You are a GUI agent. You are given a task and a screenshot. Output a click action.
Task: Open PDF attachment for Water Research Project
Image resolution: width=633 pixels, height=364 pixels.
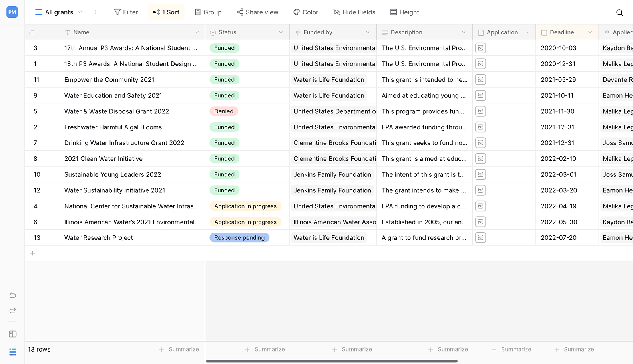[x=480, y=237]
